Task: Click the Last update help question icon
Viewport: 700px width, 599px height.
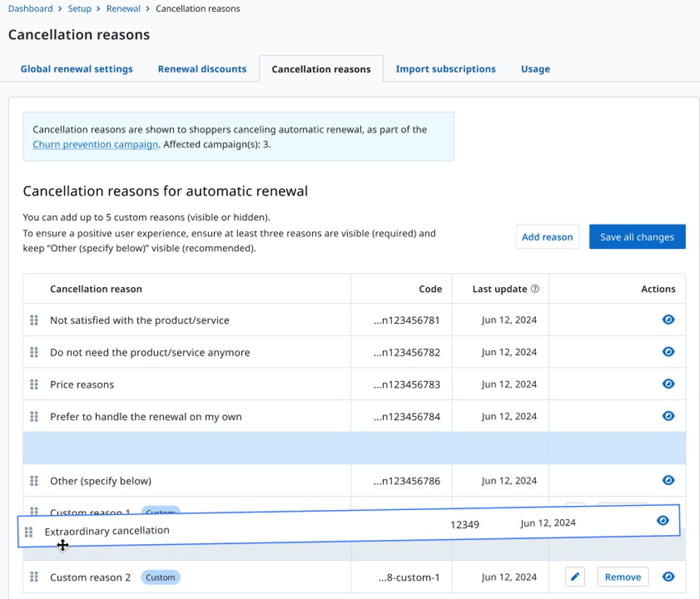Action: pos(535,289)
